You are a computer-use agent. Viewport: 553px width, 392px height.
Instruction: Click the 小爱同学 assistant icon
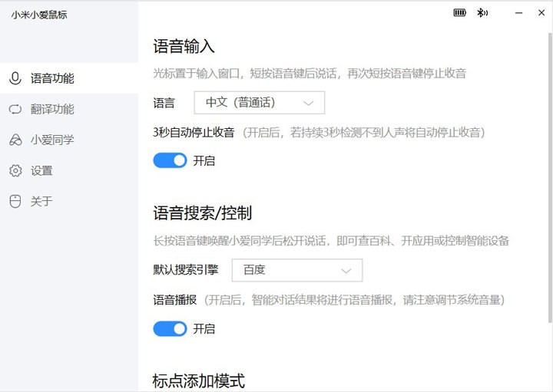point(15,140)
